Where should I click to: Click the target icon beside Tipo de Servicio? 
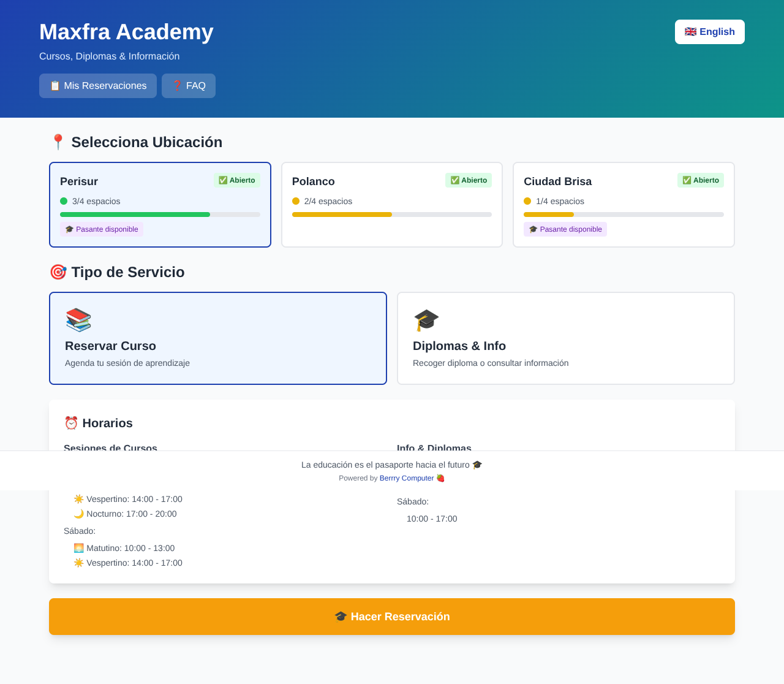click(58, 272)
